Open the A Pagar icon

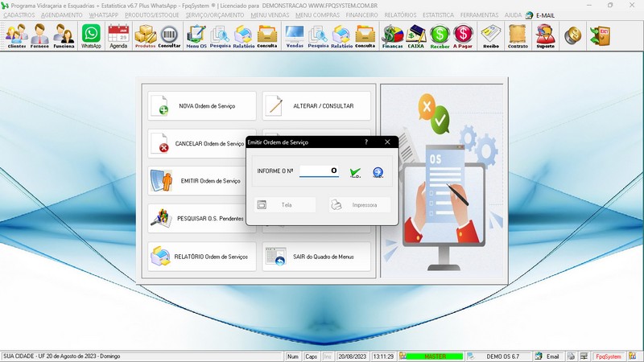coord(463,35)
